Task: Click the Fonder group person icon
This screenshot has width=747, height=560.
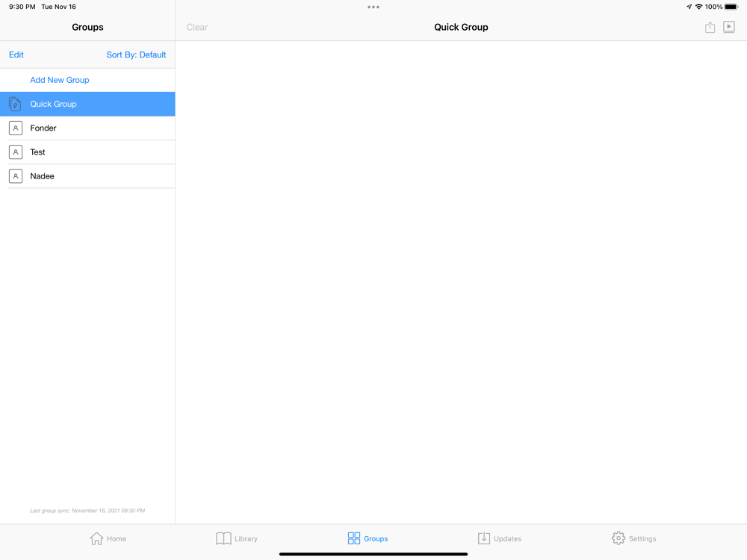Action: click(16, 128)
